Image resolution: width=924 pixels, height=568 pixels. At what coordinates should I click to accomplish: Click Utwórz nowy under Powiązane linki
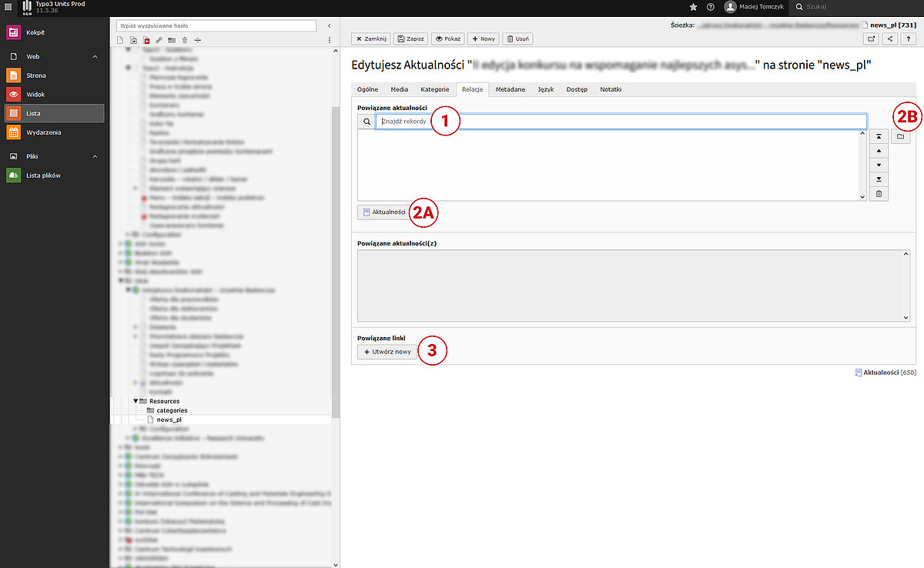[387, 352]
